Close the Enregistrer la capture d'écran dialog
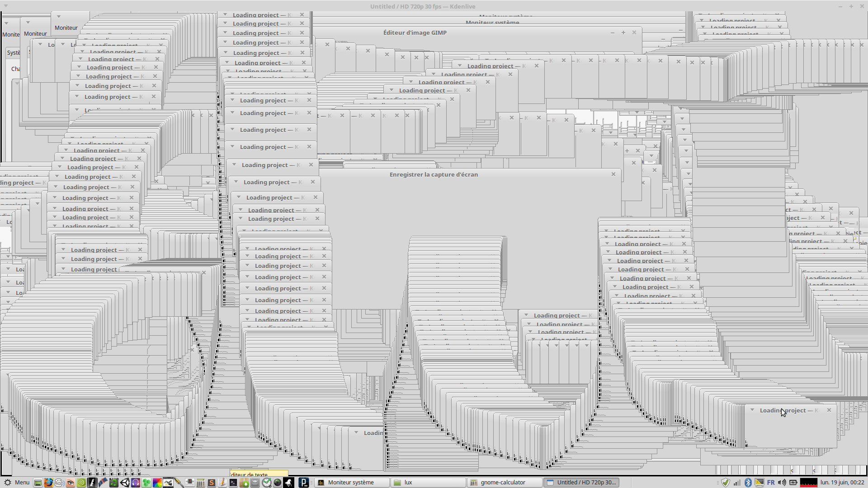This screenshot has height=488, width=868. tap(613, 174)
